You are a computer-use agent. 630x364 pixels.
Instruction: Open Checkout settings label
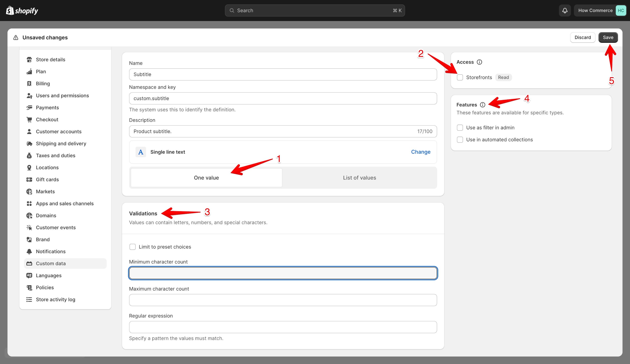pos(47,119)
